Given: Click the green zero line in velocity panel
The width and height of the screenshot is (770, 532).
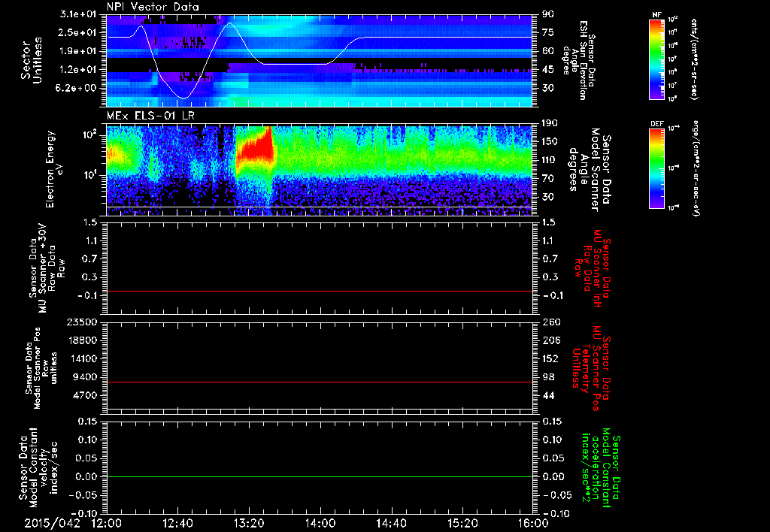Looking at the screenshot, I should tap(320, 476).
